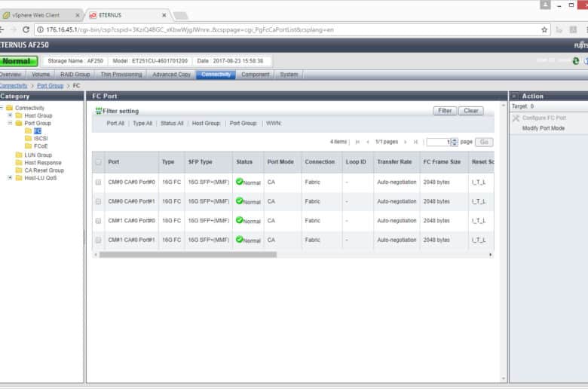This screenshot has width=588, height=389.
Task: Click the iSCSI folder icon
Action: pyautogui.click(x=28, y=139)
